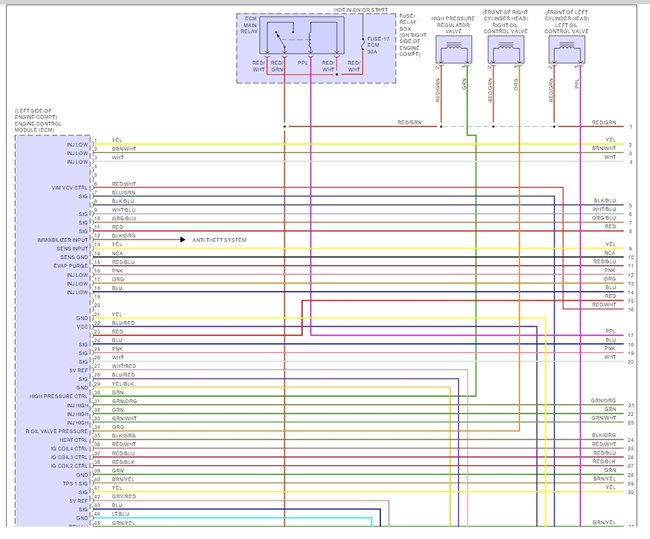Click the vertical 'PPL' wire label below left oil valve
650x539 pixels.
pyautogui.click(x=577, y=84)
